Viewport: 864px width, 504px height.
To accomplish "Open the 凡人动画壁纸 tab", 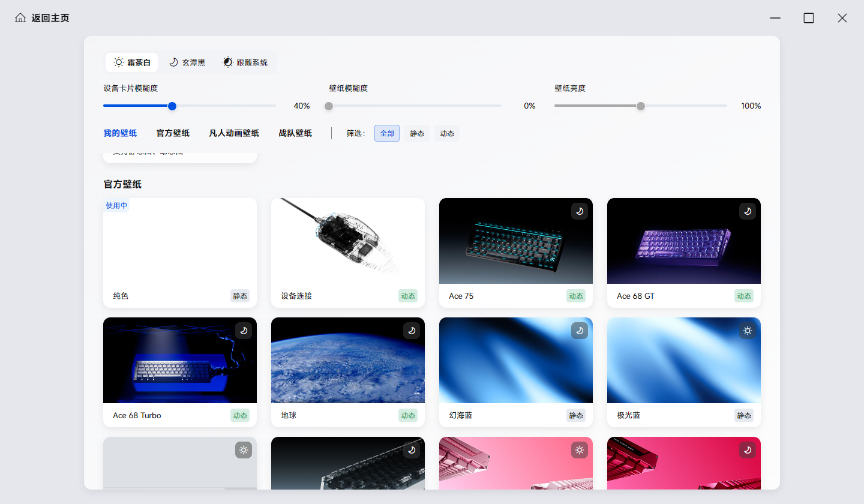I will pyautogui.click(x=234, y=133).
